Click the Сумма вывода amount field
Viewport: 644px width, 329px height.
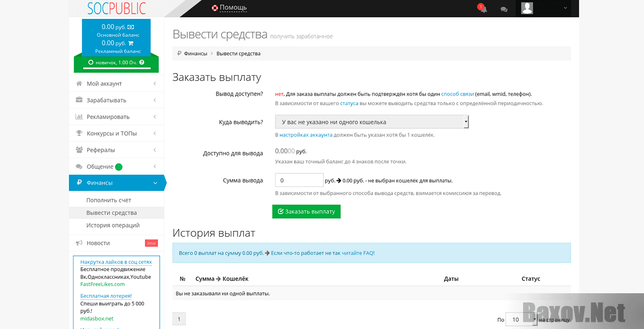point(299,180)
